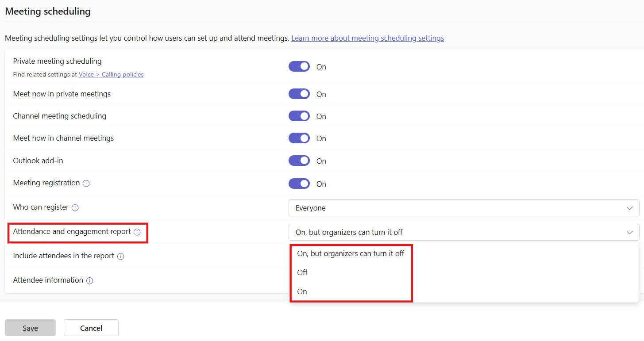Open Learn more about meeting scheduling settings
Viewport: 644px width, 341px height.
pos(367,38)
